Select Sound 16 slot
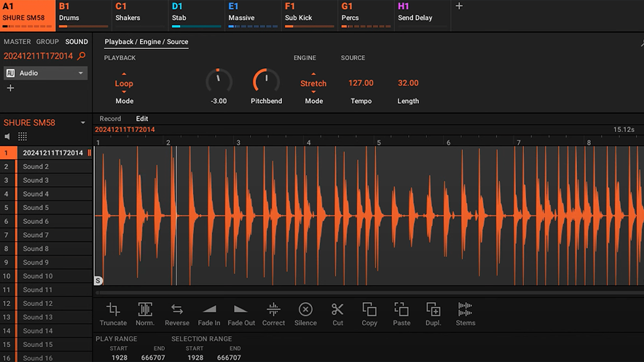This screenshot has height=362, width=644. tap(46, 358)
